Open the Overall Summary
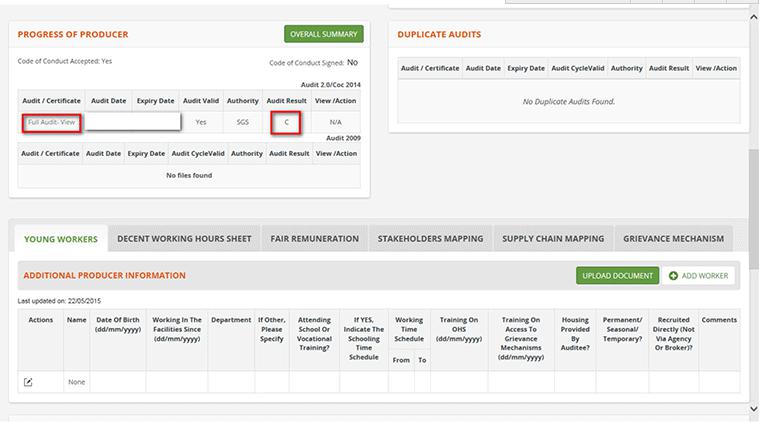 [x=323, y=34]
